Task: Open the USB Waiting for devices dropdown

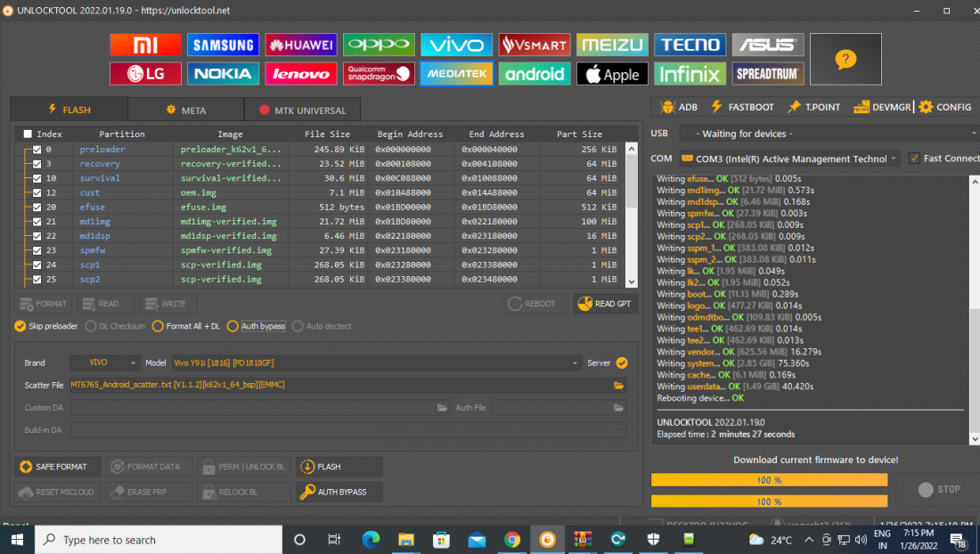Action: [828, 134]
